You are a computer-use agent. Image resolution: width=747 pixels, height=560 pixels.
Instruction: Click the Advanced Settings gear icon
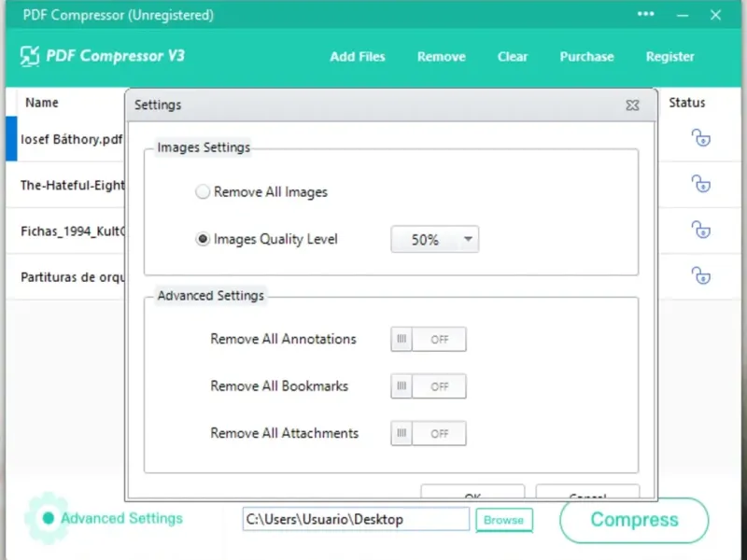click(x=48, y=518)
